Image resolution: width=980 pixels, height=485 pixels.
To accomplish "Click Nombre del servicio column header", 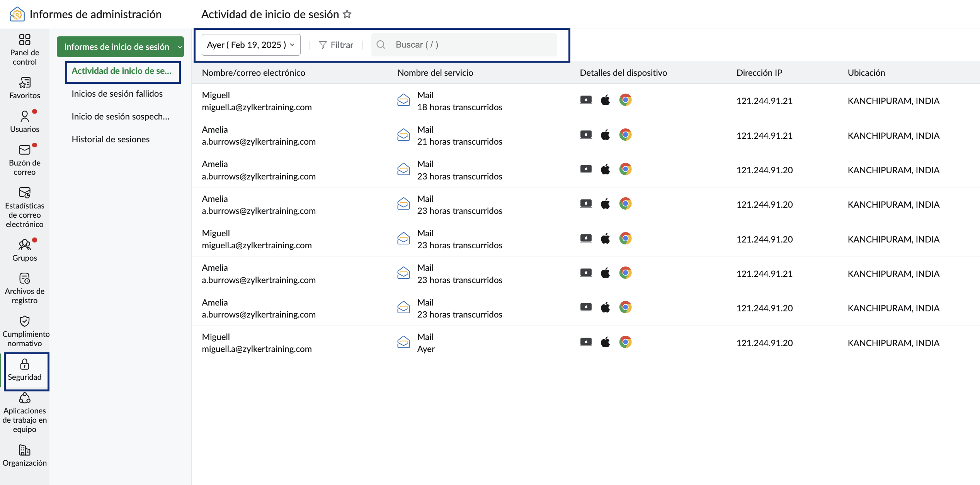I will [x=435, y=73].
